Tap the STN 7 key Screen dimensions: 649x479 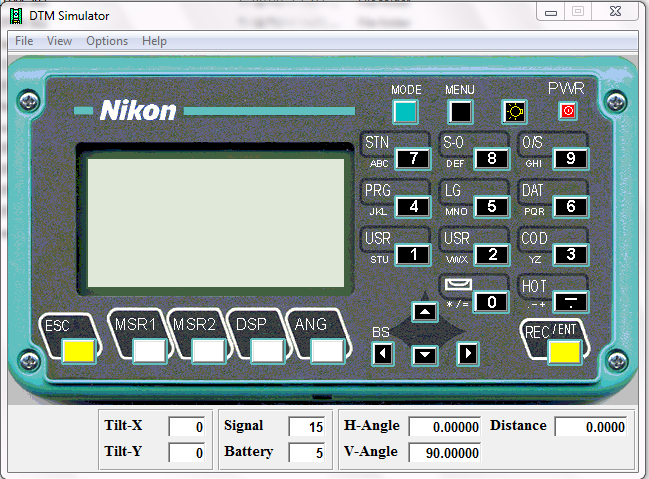[413, 159]
